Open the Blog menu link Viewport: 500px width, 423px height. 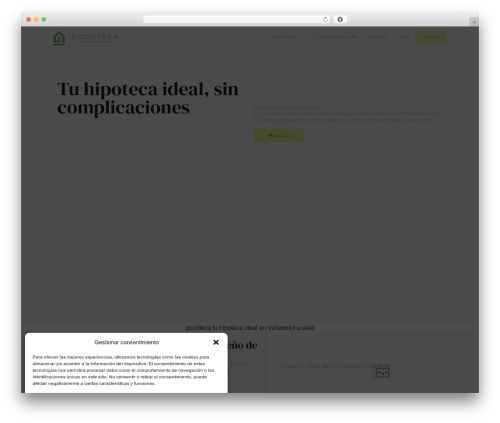point(405,37)
